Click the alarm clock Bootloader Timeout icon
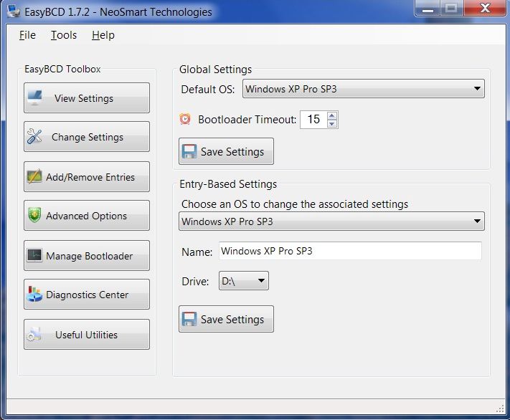The width and height of the screenshot is (510, 420). [185, 119]
